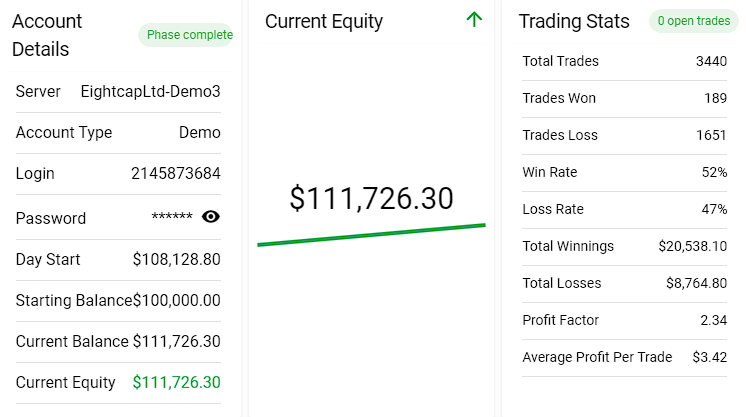Select the login number 2145873684

176,173
